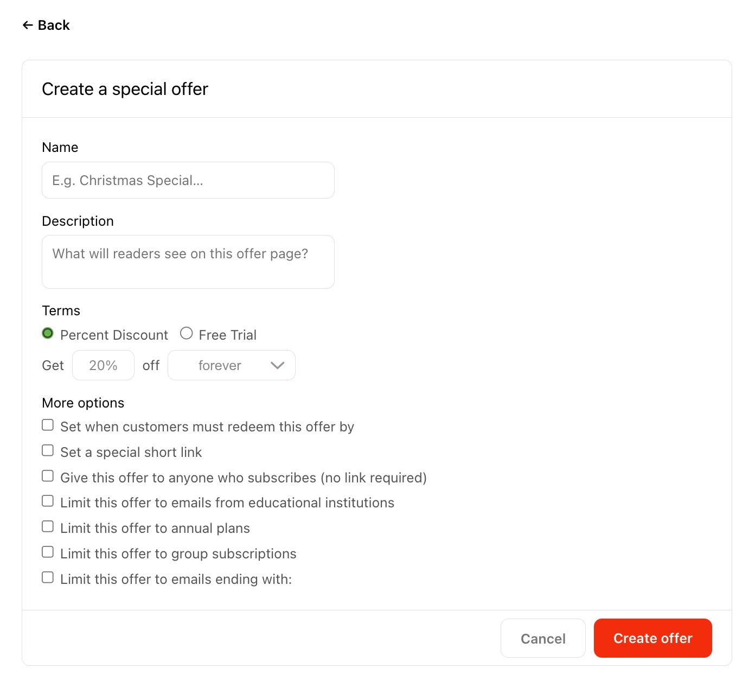
Task: Open the forever duration dropdown
Action: coord(232,365)
